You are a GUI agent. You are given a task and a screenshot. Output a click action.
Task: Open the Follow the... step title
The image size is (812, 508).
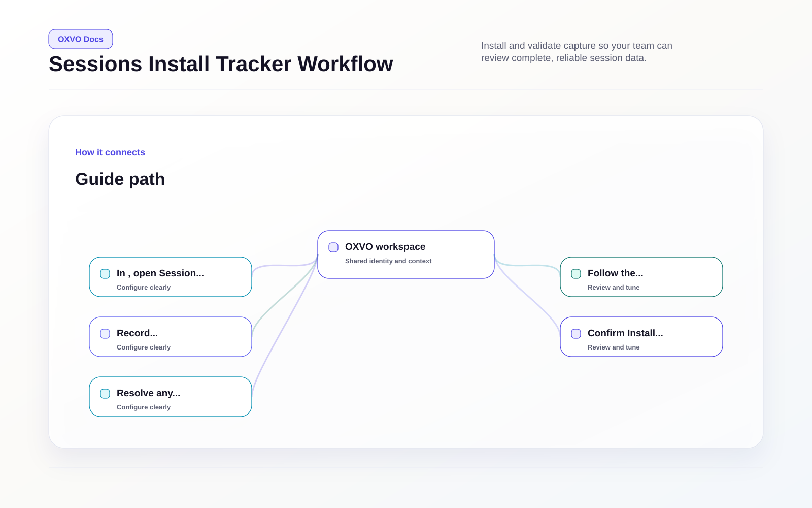(615, 273)
